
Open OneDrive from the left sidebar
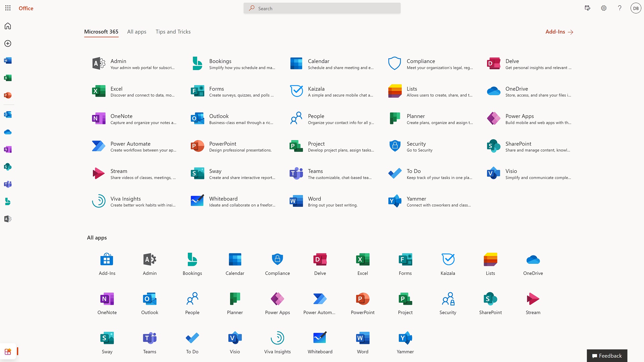pyautogui.click(x=8, y=132)
